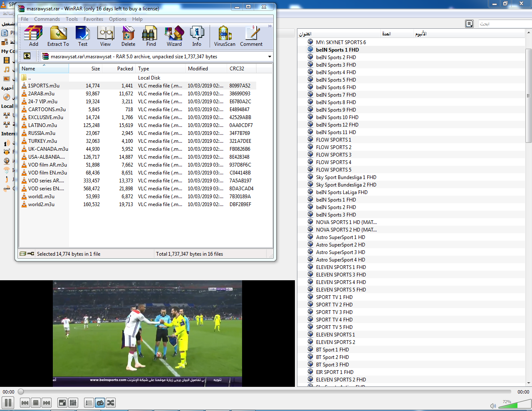Select Sky Sport Bundesliga 1 FHD
The width and height of the screenshot is (532, 411).
[346, 177]
